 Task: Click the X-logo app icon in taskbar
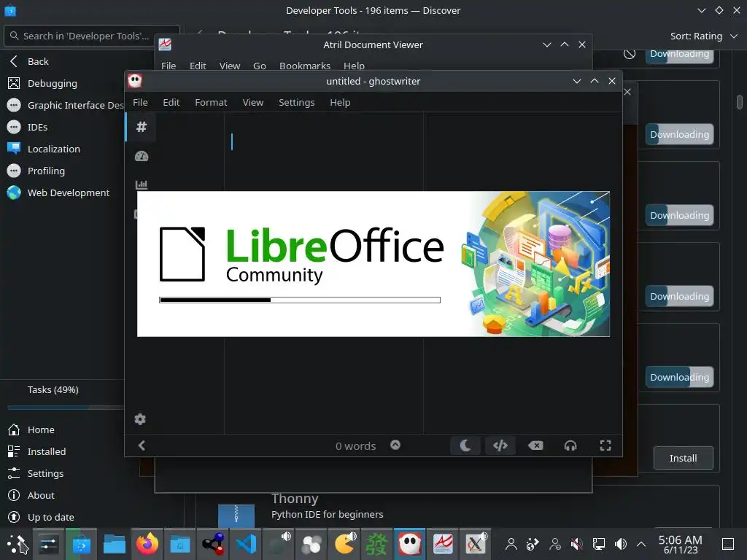pyautogui.click(x=476, y=544)
